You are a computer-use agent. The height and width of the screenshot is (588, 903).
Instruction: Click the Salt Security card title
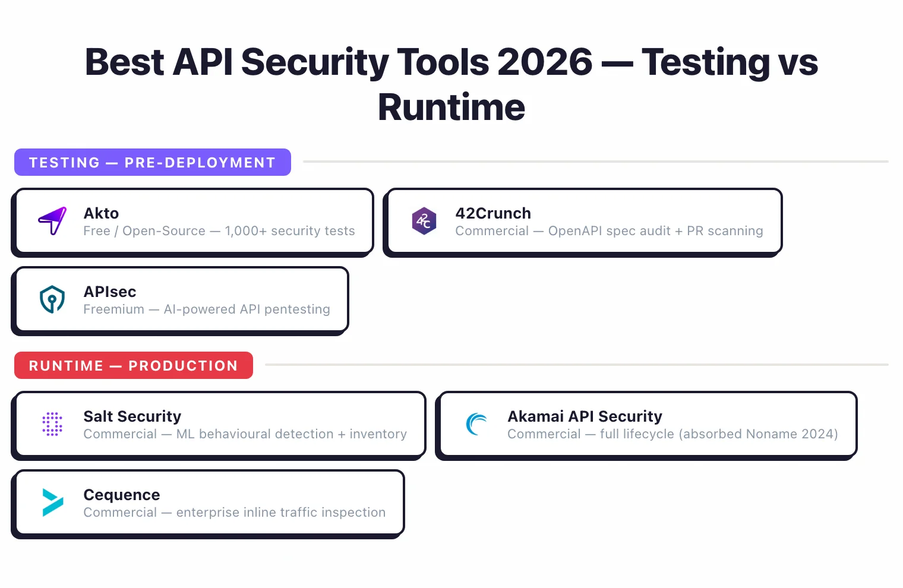132,416
